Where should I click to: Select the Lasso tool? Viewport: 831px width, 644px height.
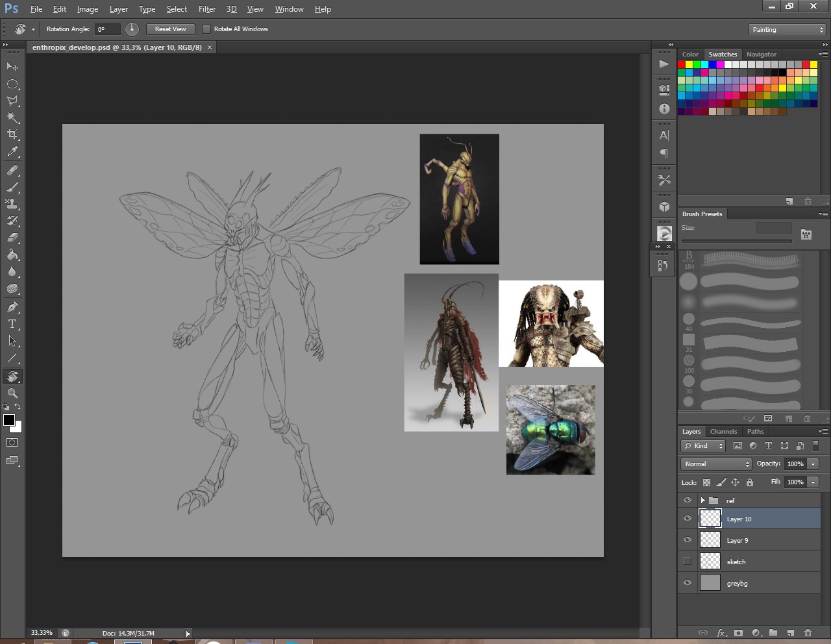click(x=12, y=101)
